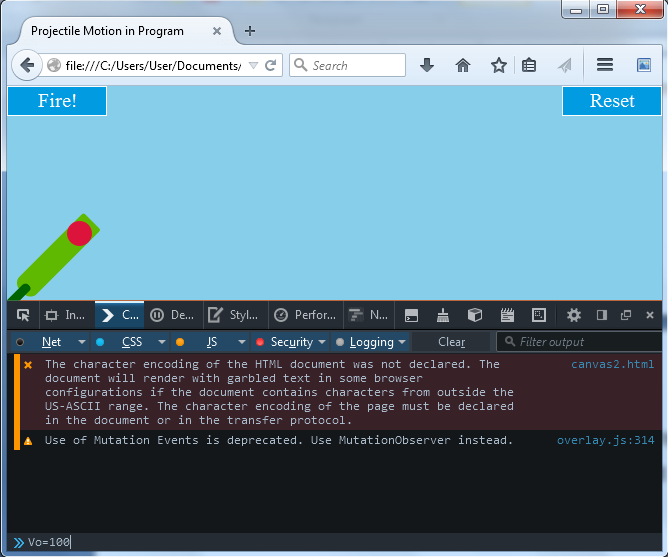Viewport: 668px width, 557px height.
Task: Show bookmarks list icon
Action: pos(529,65)
